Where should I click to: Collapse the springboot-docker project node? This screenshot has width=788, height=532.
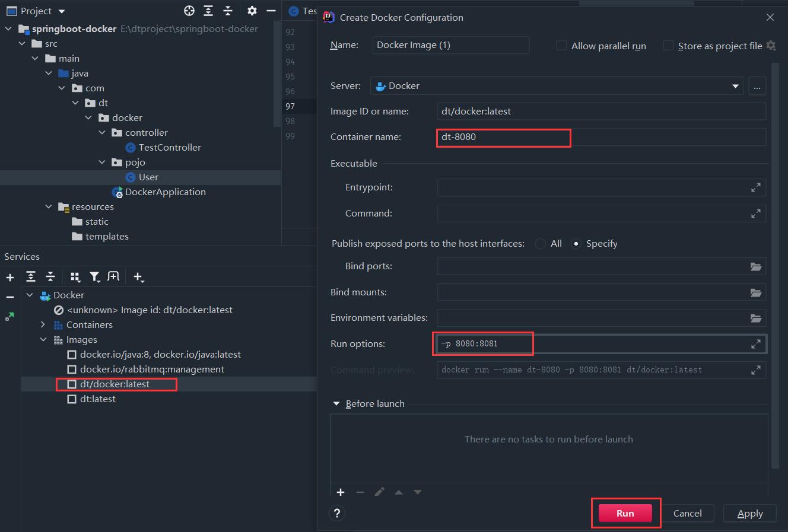8,28
